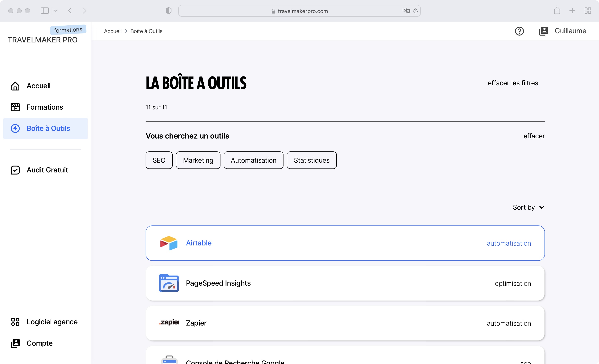Click the '11 sur 11' result count
Image resolution: width=599 pixels, height=364 pixels.
point(156,107)
